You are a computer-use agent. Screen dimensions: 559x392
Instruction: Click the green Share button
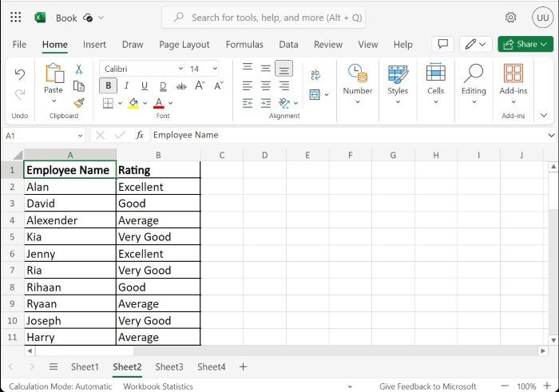[525, 44]
